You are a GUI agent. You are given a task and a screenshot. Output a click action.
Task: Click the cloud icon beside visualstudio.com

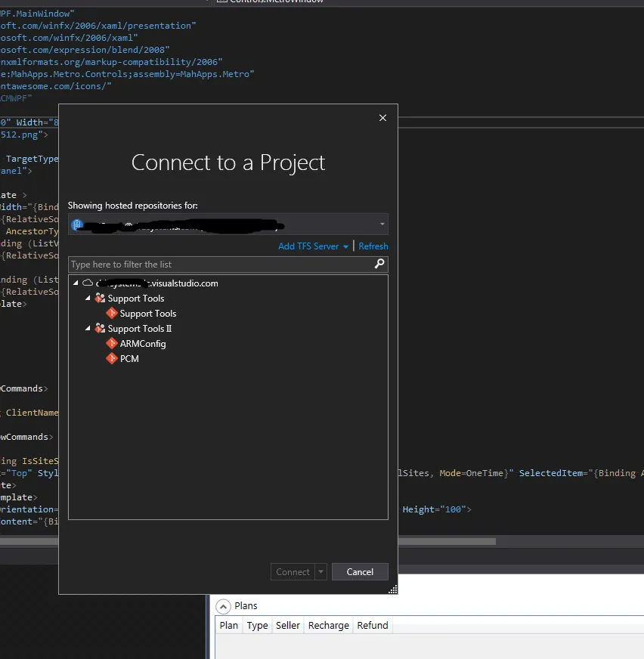(x=88, y=283)
